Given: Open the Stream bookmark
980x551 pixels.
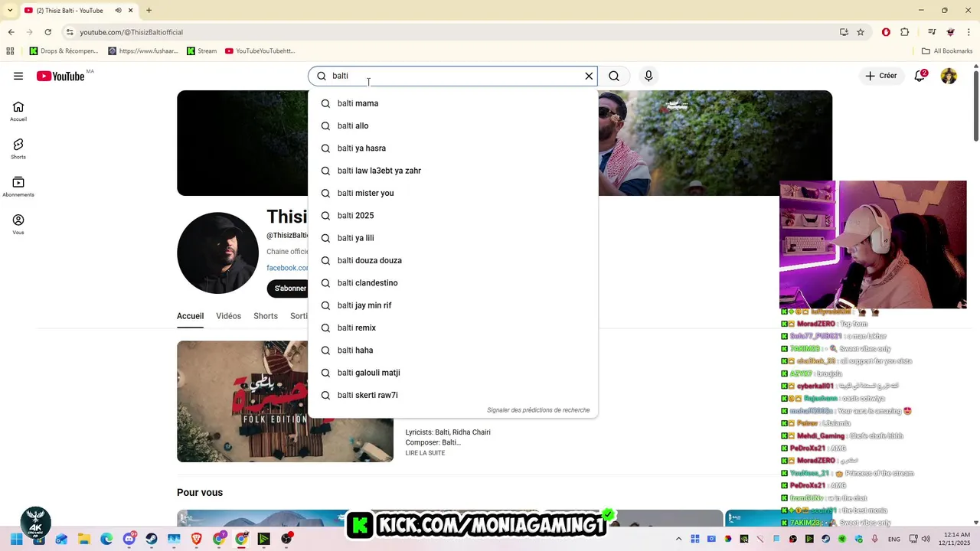Looking at the screenshot, I should [202, 51].
